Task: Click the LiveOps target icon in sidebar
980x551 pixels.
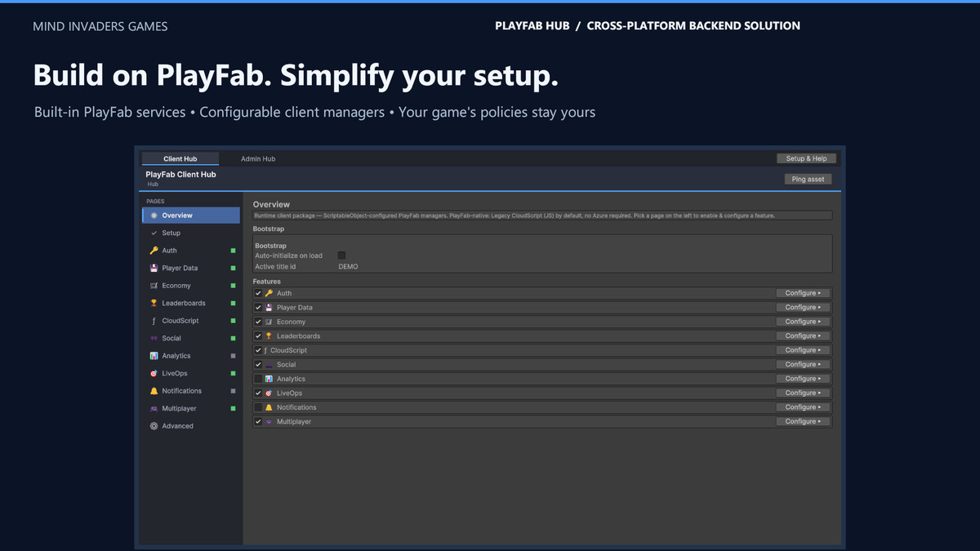Action: point(154,373)
